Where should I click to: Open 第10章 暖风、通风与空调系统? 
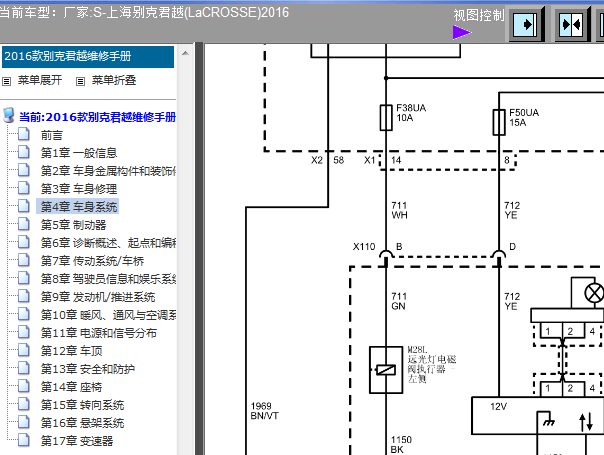(108, 315)
